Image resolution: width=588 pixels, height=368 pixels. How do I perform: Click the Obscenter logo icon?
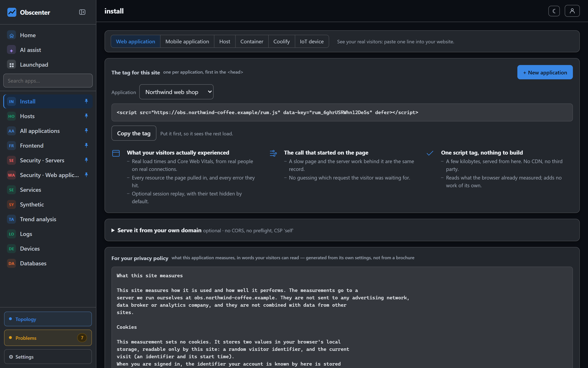(x=12, y=12)
